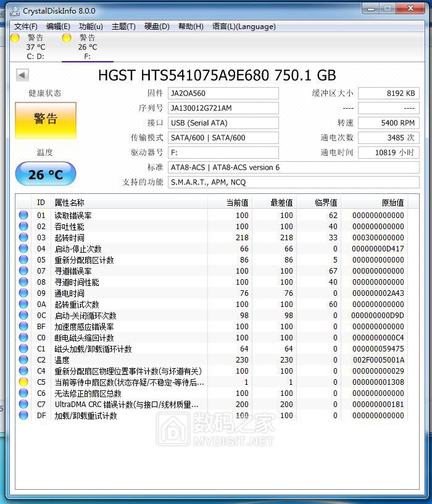Click blue status orb of row 0A 起转重试次数

pos(23,304)
